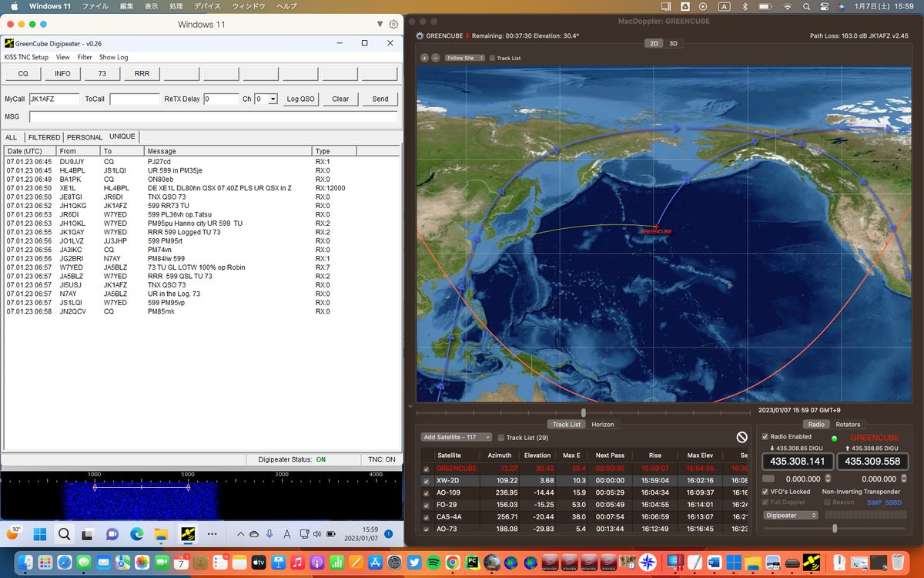
Task: Open Safari from the macOS Dock
Action: tap(65, 562)
